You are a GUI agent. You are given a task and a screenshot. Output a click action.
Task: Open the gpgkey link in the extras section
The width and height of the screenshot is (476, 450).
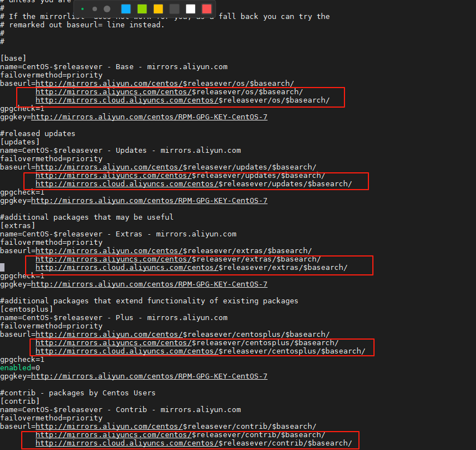149,284
